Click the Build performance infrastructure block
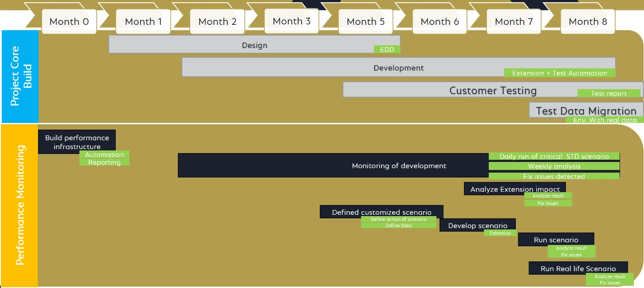The image size is (644, 288). (77, 142)
